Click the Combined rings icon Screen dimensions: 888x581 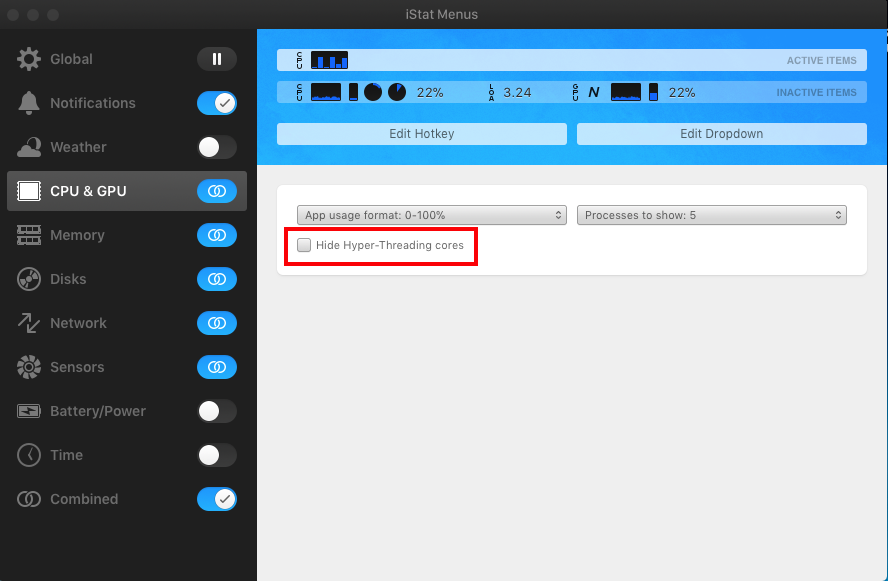[x=29, y=499]
